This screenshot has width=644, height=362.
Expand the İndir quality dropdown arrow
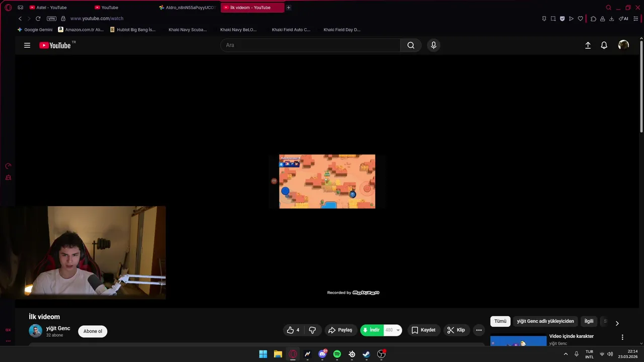(398, 330)
